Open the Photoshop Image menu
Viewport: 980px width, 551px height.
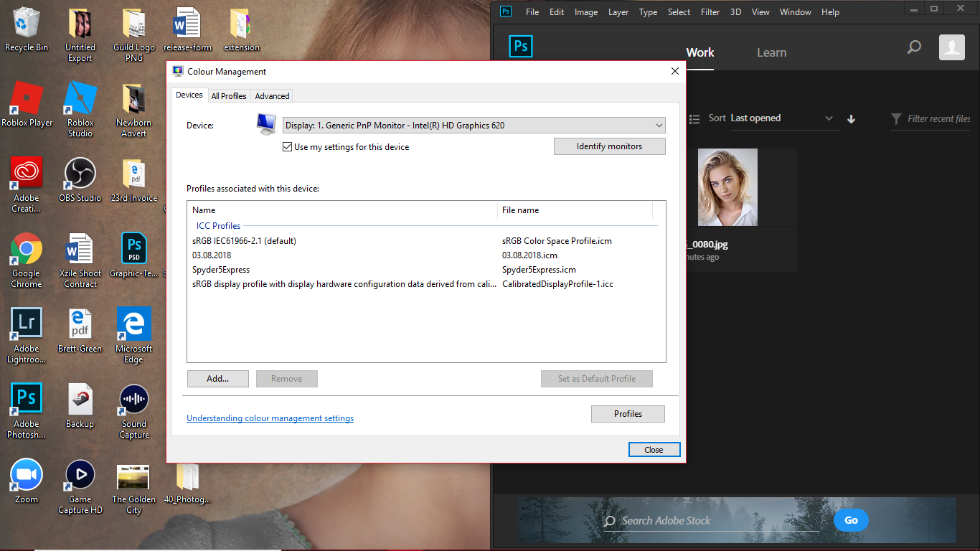pos(586,12)
